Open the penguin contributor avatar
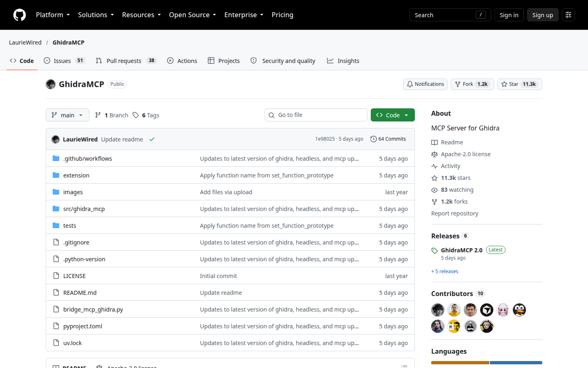588x368 pixels. (519, 310)
